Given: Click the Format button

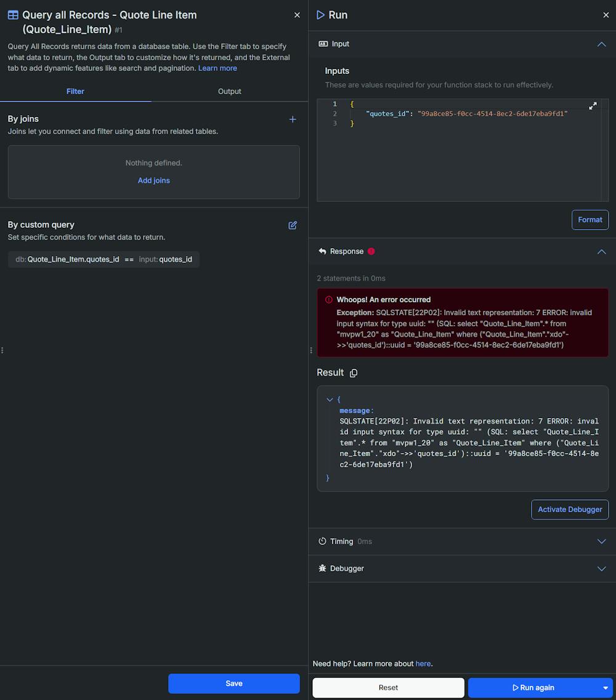Looking at the screenshot, I should click(x=590, y=220).
